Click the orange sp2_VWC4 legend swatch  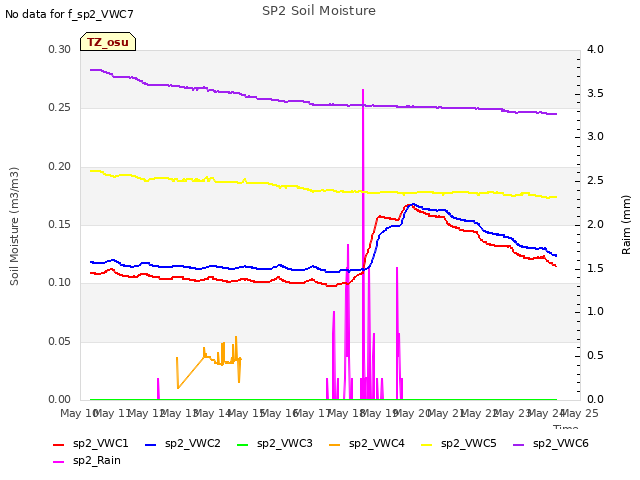pos(335,445)
